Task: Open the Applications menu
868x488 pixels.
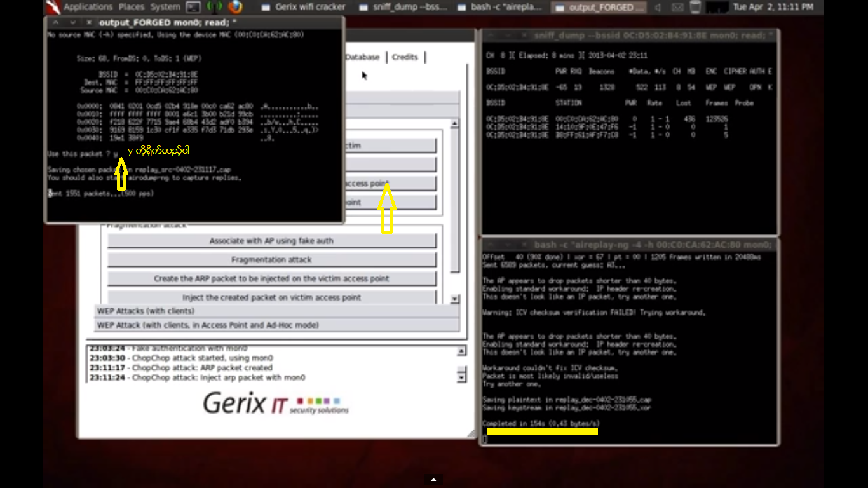Action: point(88,7)
